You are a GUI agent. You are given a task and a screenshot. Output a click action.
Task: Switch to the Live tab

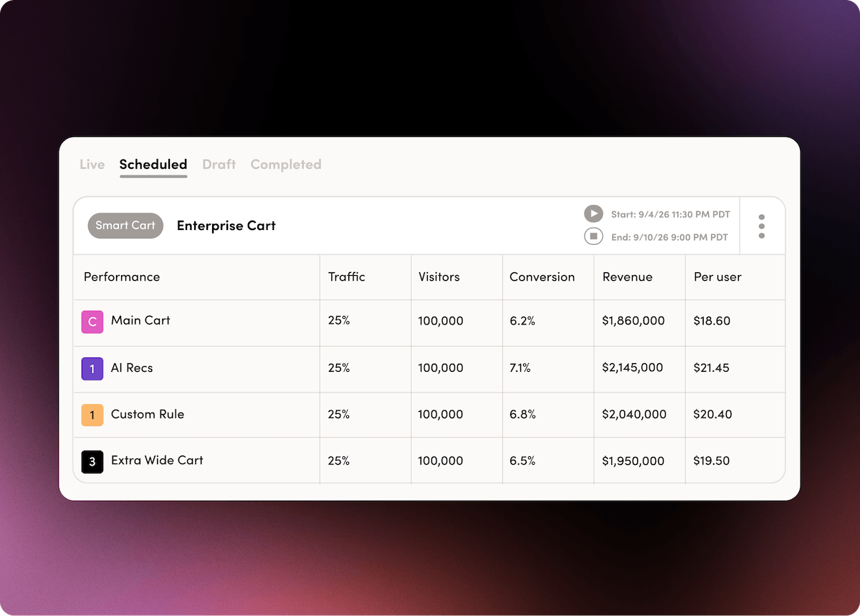pyautogui.click(x=92, y=164)
